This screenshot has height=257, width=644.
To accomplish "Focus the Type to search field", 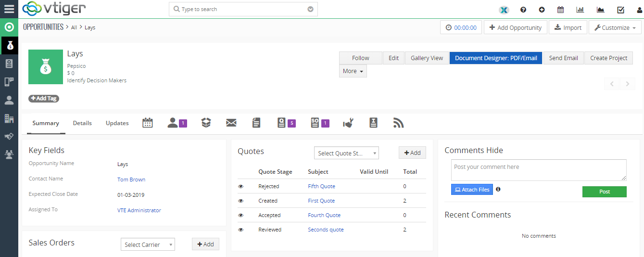I will (x=243, y=9).
